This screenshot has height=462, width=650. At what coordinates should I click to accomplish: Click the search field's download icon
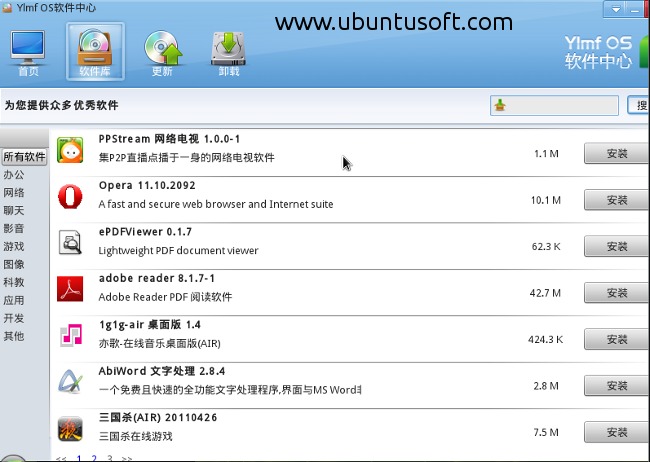[500, 105]
